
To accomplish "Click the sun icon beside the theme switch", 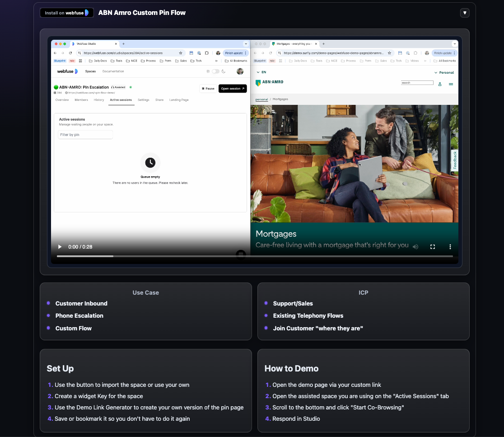I will [x=208, y=71].
